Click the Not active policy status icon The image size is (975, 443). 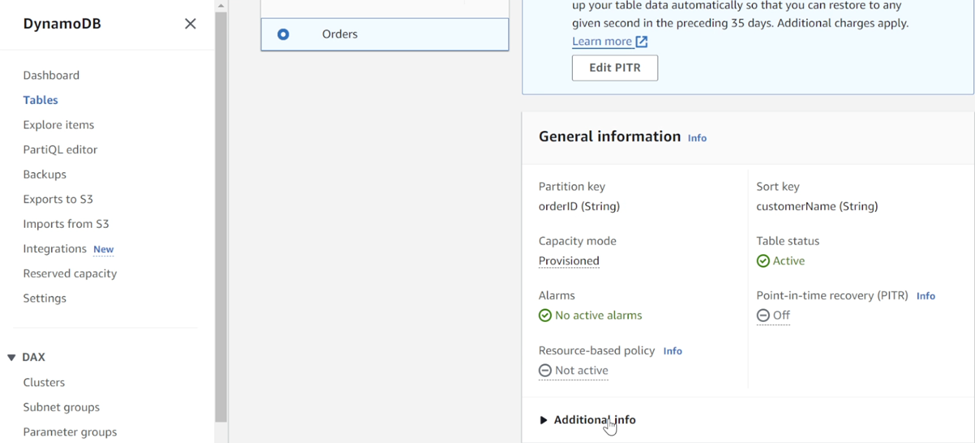click(545, 371)
